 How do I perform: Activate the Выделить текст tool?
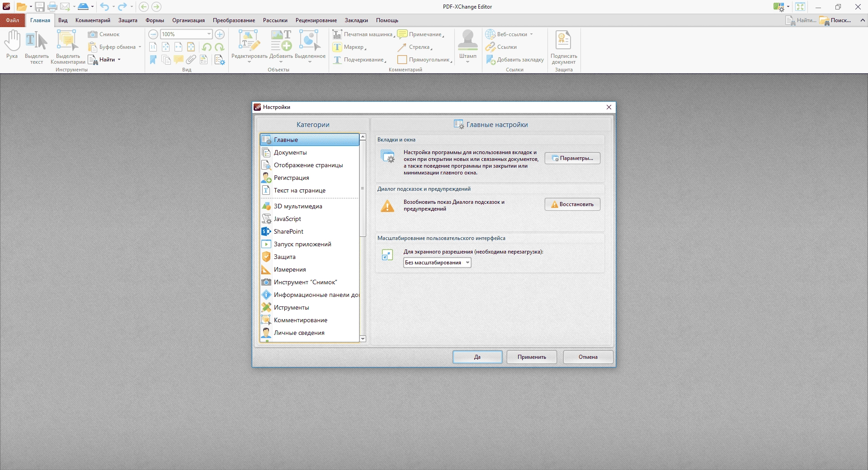pyautogui.click(x=37, y=47)
